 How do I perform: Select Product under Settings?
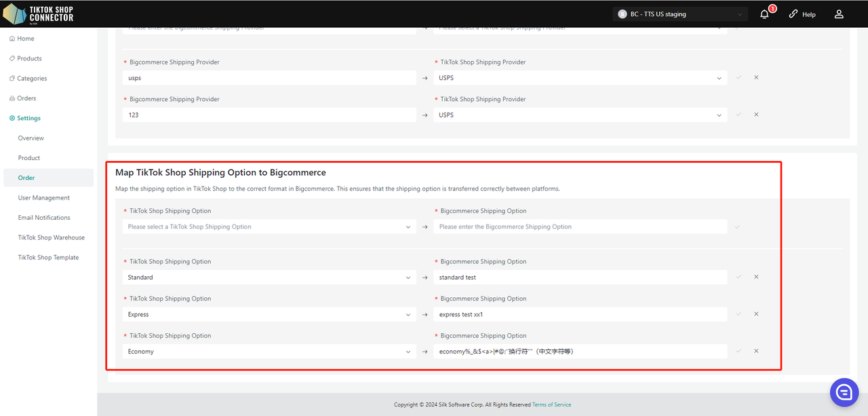tap(29, 158)
